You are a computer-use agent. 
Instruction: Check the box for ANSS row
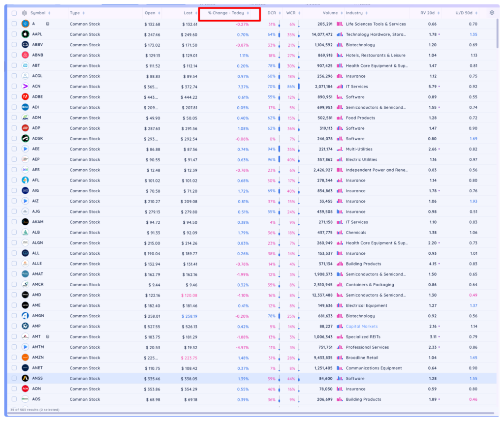tap(14, 378)
